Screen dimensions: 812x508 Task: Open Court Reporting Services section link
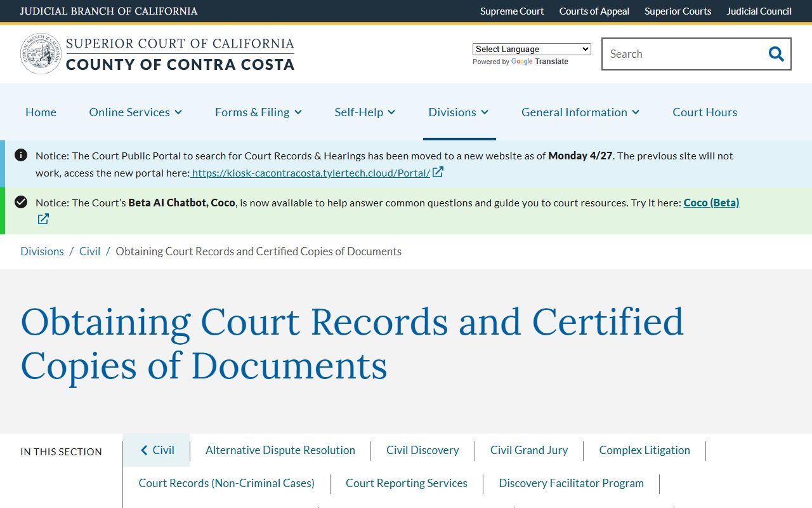pos(407,483)
